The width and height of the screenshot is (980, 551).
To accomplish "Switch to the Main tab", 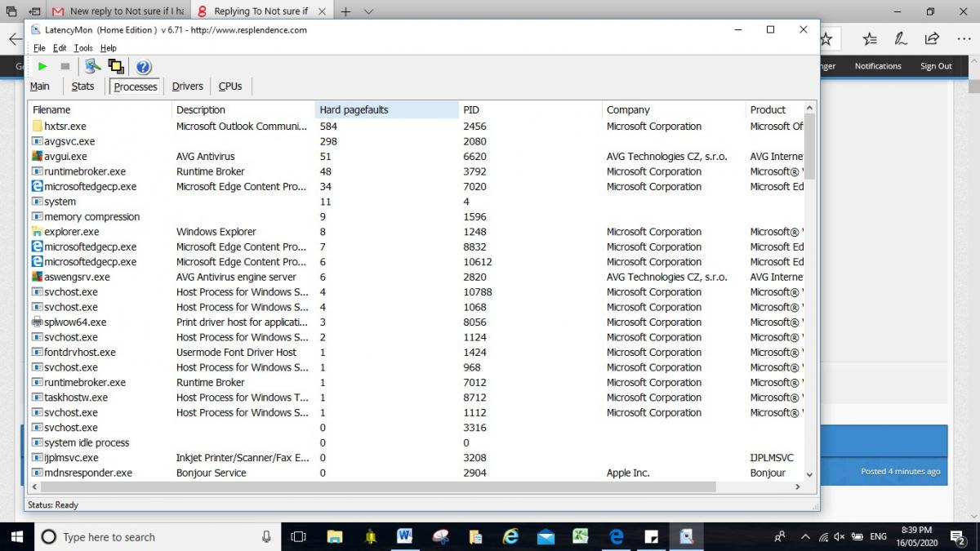I will pyautogui.click(x=40, y=86).
